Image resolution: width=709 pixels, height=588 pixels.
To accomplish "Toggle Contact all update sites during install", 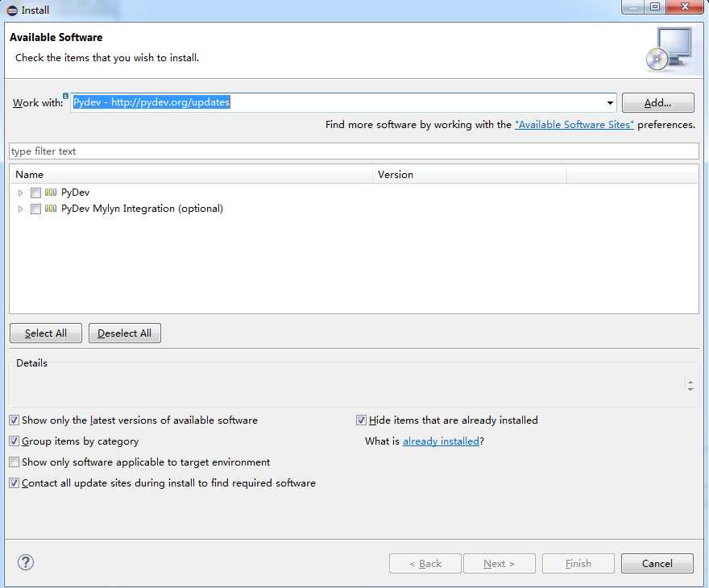I will (x=14, y=483).
